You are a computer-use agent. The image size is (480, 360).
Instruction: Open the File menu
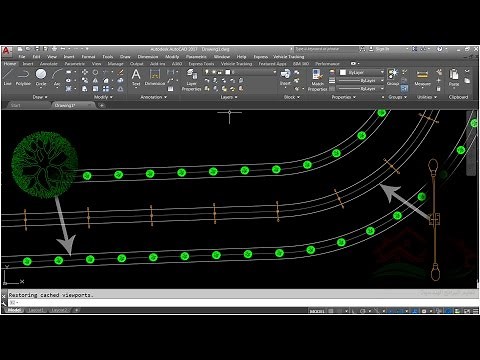coord(22,57)
